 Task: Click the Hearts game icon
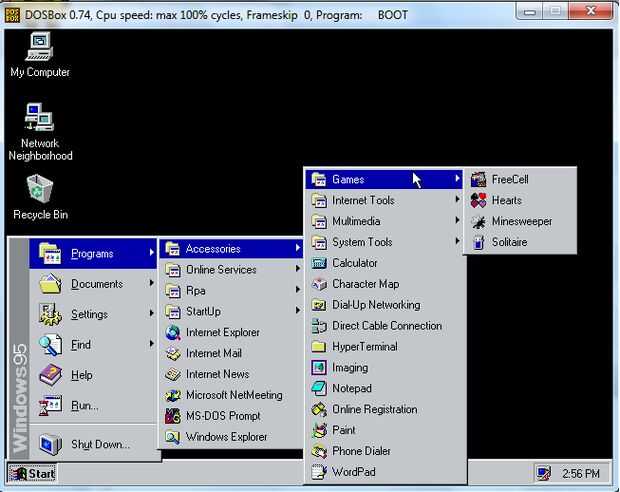pos(478,201)
